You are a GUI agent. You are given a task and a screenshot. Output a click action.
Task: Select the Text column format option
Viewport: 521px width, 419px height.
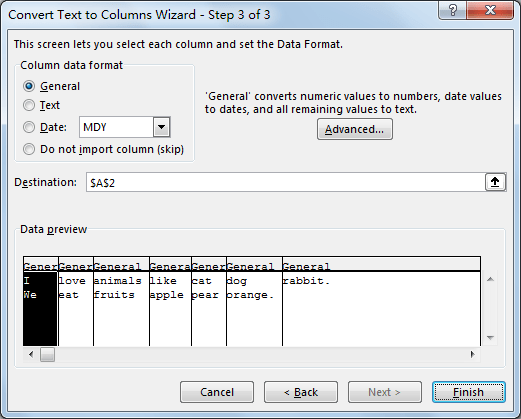29,105
